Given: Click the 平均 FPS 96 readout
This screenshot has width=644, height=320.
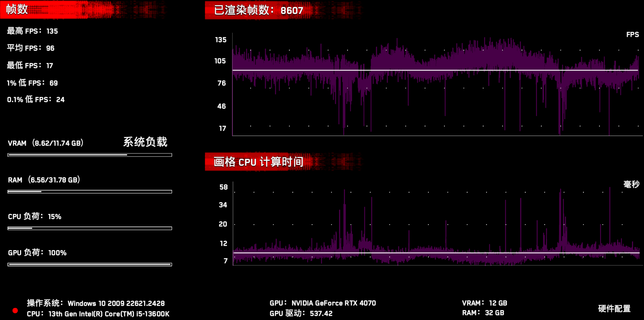Looking at the screenshot, I should (x=31, y=48).
